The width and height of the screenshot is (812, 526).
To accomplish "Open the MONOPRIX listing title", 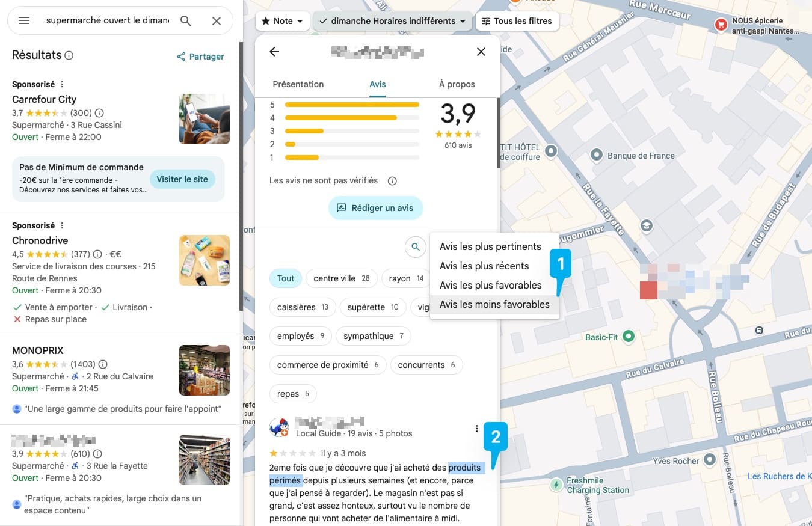I will click(x=38, y=350).
